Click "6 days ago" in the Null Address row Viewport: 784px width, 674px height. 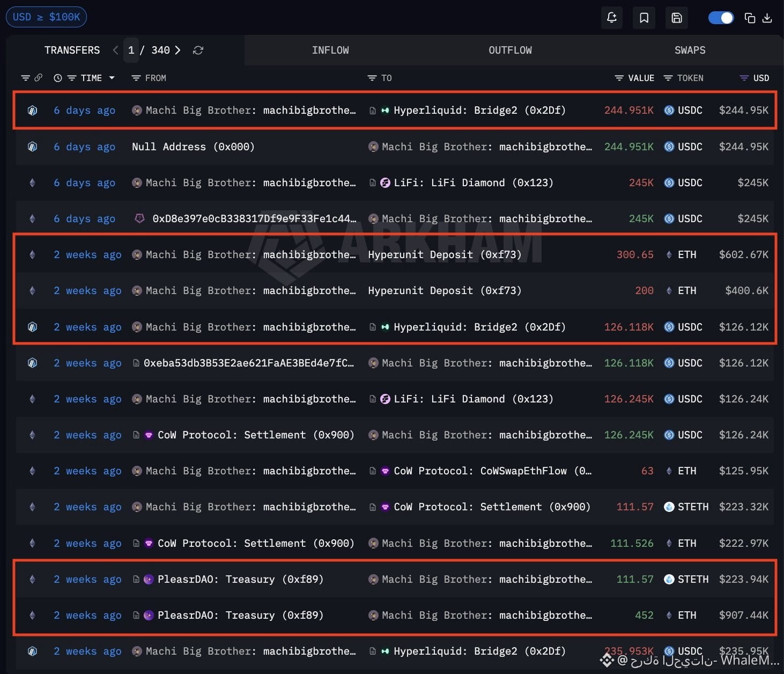point(84,146)
